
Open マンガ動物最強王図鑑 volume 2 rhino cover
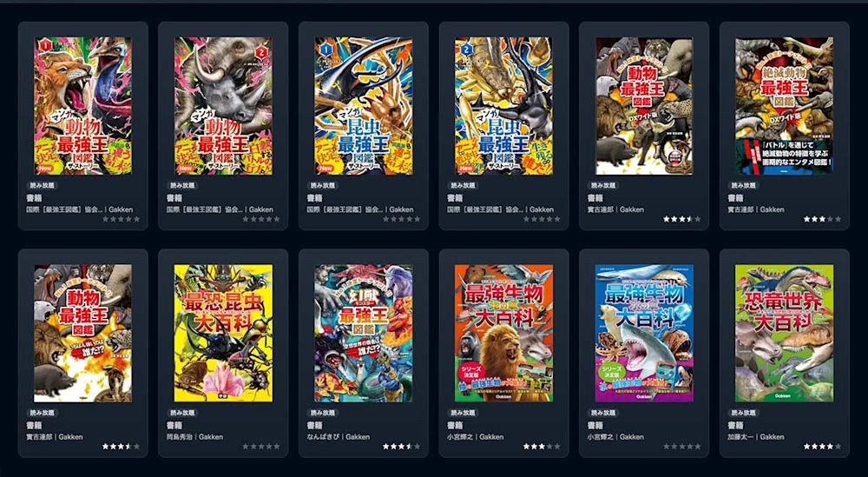pos(223,106)
